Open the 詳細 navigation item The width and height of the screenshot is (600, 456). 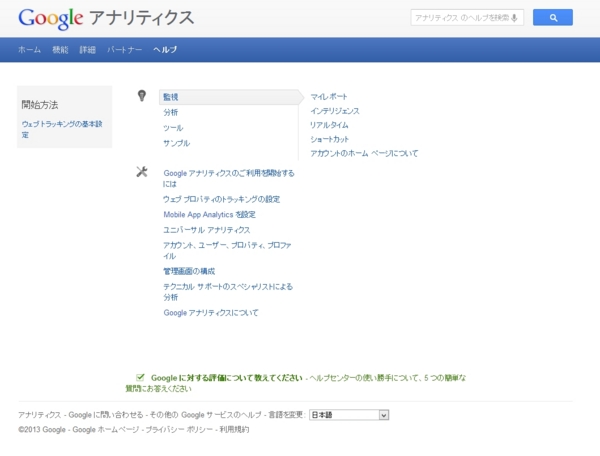[87, 50]
